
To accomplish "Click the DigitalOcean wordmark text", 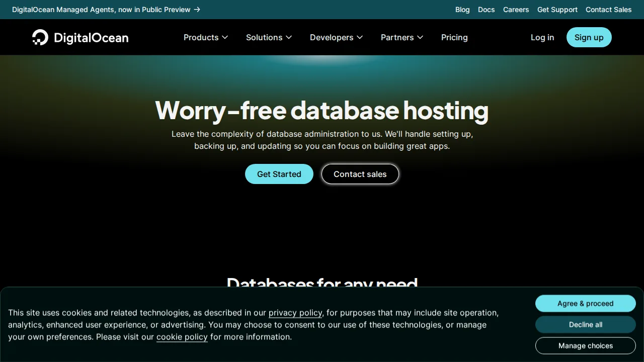I will pos(91,38).
